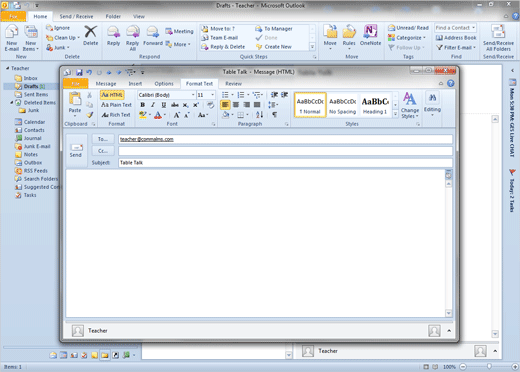The width and height of the screenshot is (520, 372).
Task: Open Address Book in Find group
Action: (x=456, y=38)
